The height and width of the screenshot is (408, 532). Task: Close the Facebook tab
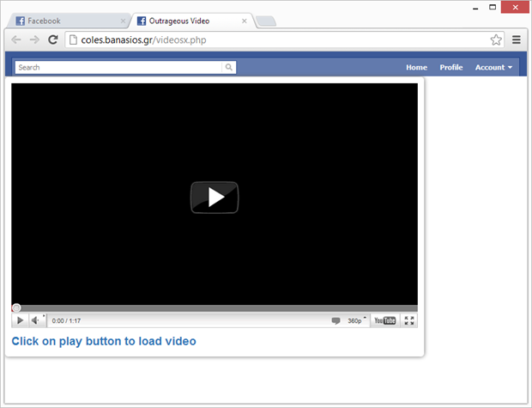(x=123, y=21)
